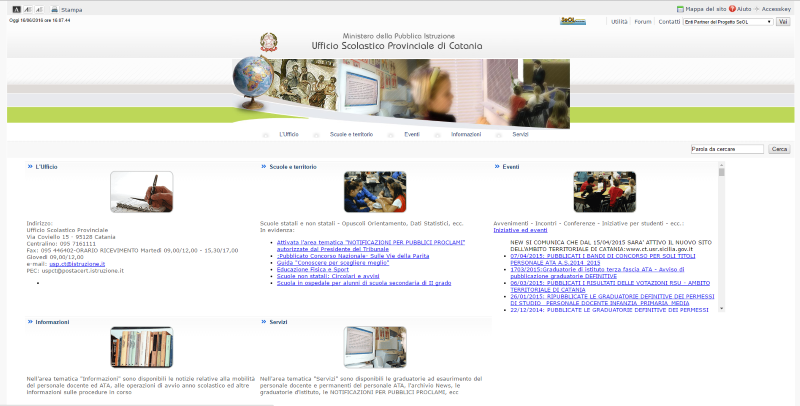
Task: Click the Vai button
Action: click(783, 22)
